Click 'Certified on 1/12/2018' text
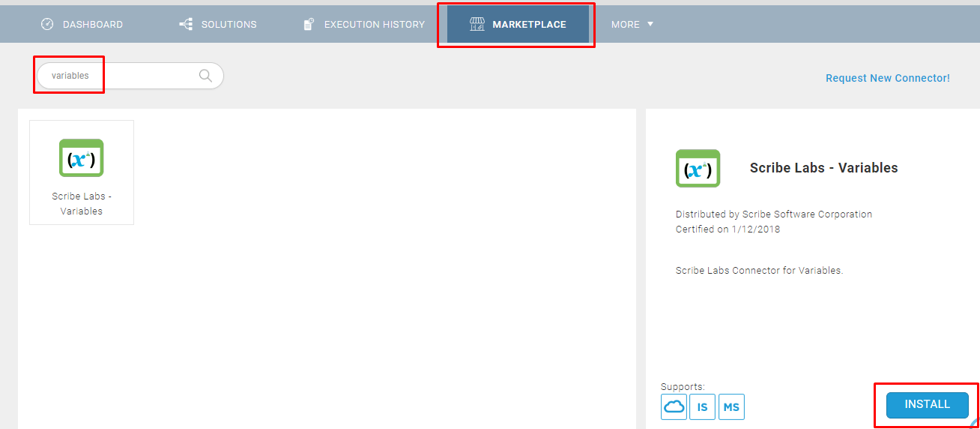The height and width of the screenshot is (429, 980). [728, 229]
